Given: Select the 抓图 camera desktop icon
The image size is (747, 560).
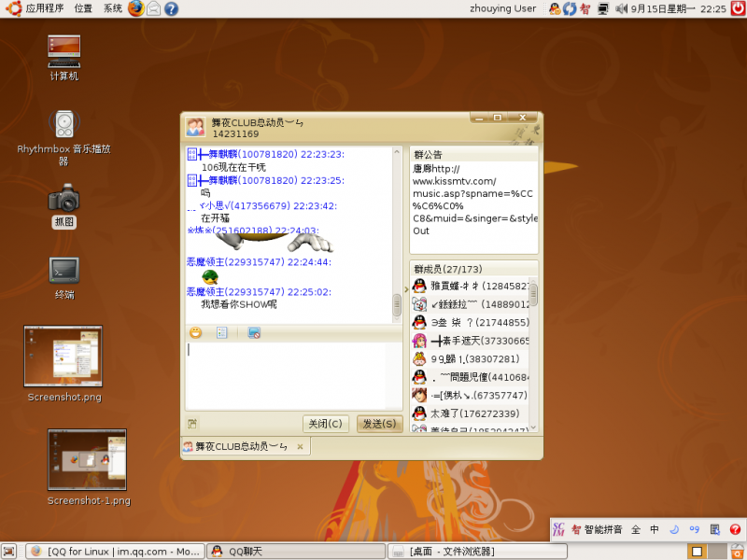Looking at the screenshot, I should pyautogui.click(x=64, y=205).
